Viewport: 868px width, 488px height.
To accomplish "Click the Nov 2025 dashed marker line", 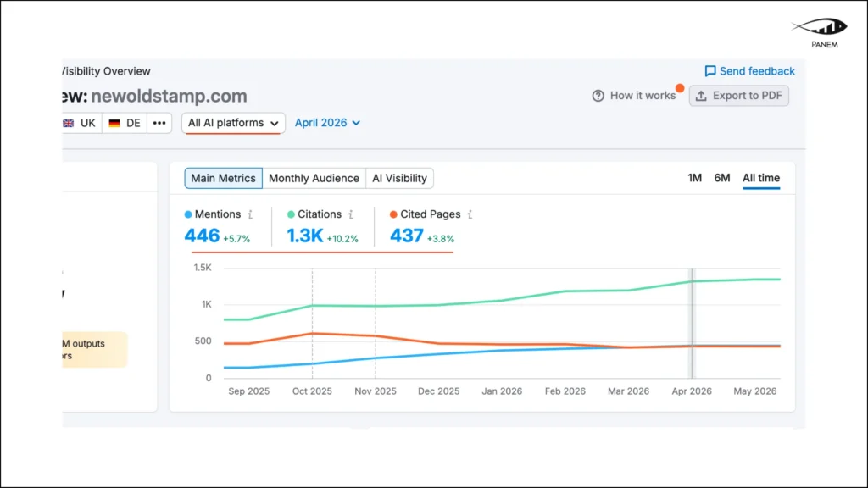I will point(376,323).
